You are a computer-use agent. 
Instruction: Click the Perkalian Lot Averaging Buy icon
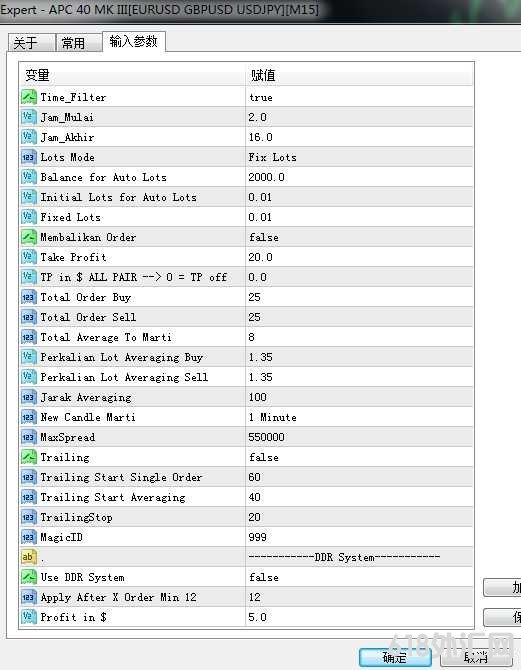(29, 357)
